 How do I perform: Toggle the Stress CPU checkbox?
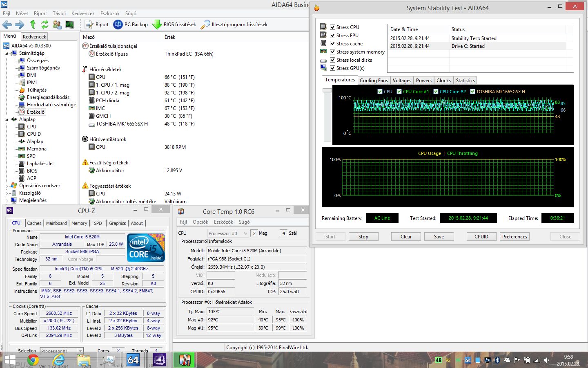(332, 27)
